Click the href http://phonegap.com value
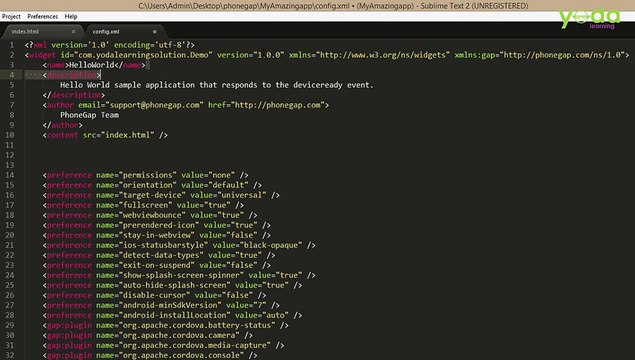The height and width of the screenshot is (360, 635). (x=278, y=105)
